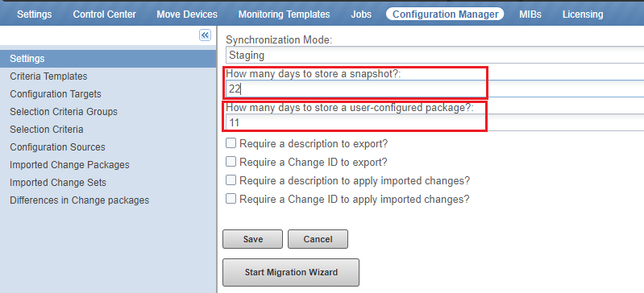Go to the Monitoring Templates tab
Image resolution: width=644 pixels, height=293 pixels.
285,14
